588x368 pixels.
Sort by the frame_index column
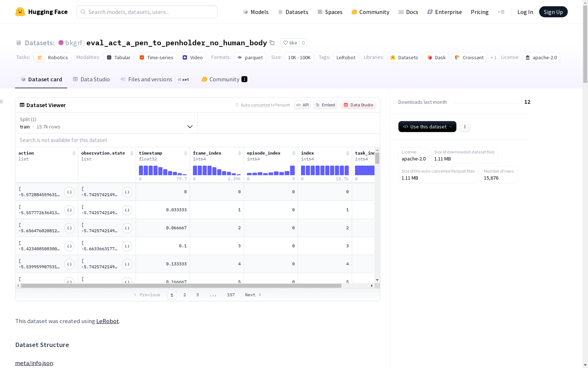[240, 153]
